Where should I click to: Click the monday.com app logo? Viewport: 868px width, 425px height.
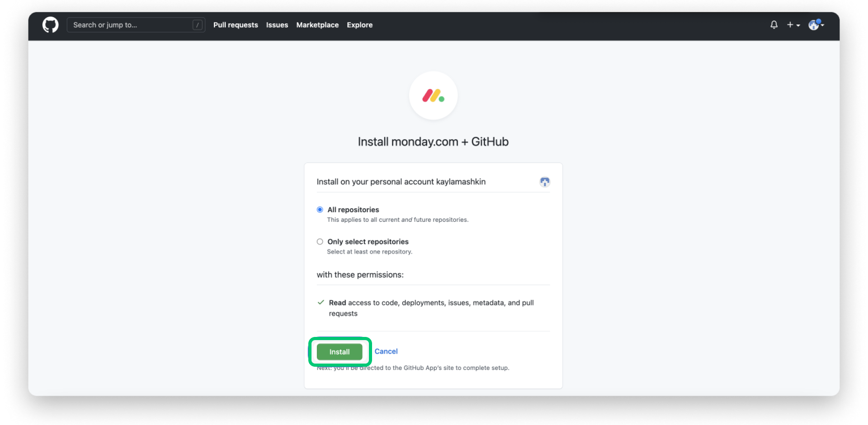433,95
